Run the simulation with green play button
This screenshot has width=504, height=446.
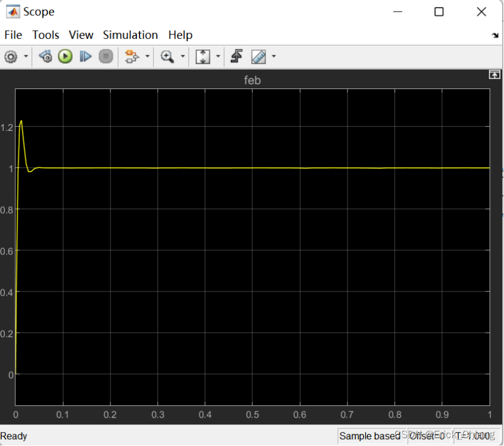click(x=66, y=56)
